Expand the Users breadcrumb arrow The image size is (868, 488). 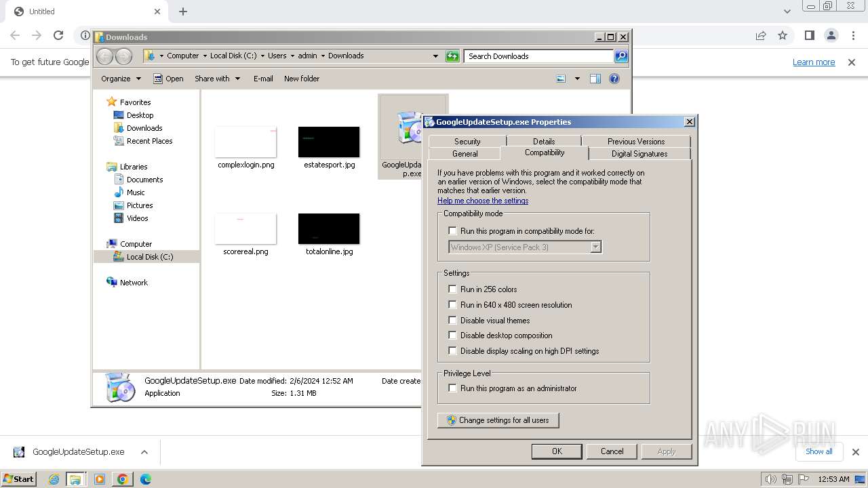(x=292, y=56)
